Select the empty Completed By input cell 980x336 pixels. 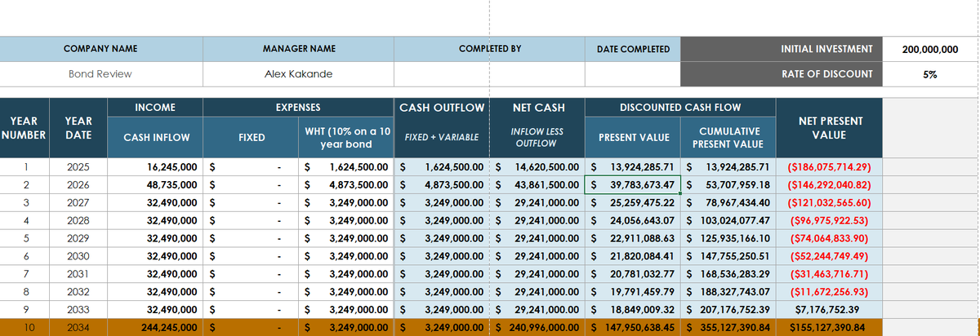tap(489, 73)
